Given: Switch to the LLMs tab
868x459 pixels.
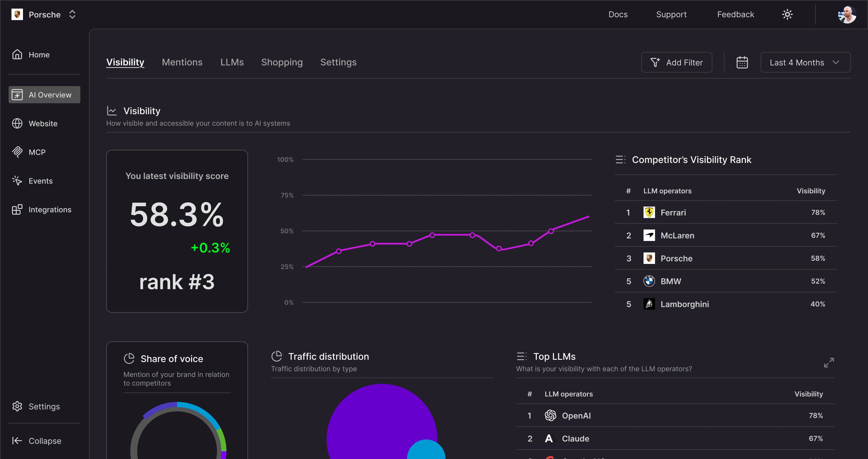Looking at the screenshot, I should [232, 62].
